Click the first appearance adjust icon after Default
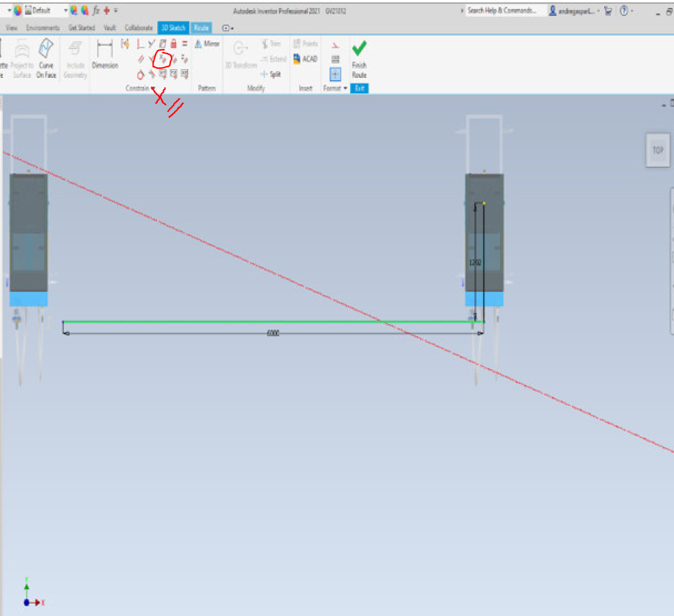The image size is (674, 616). coord(74,10)
